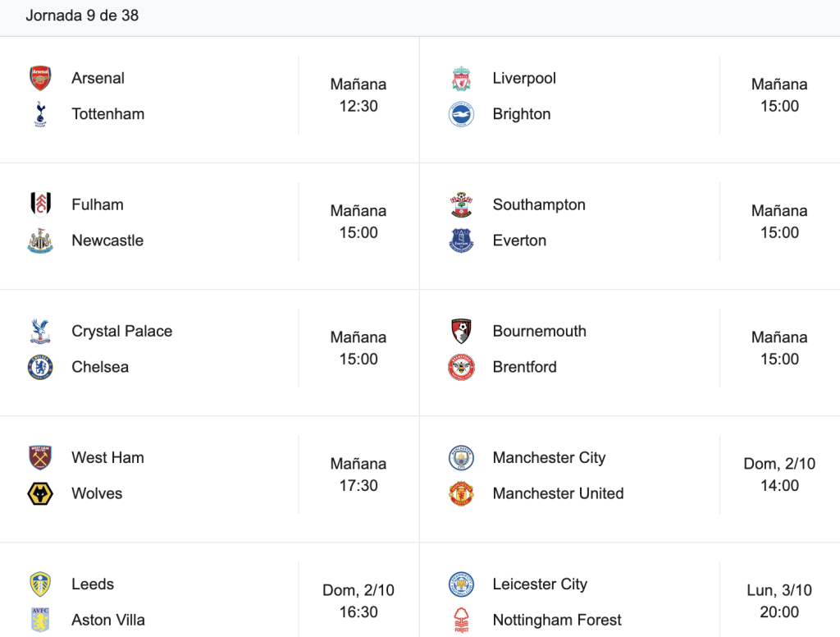Select the Leeds match date Dom, 2/10
The width and height of the screenshot is (840, 637).
tap(358, 590)
